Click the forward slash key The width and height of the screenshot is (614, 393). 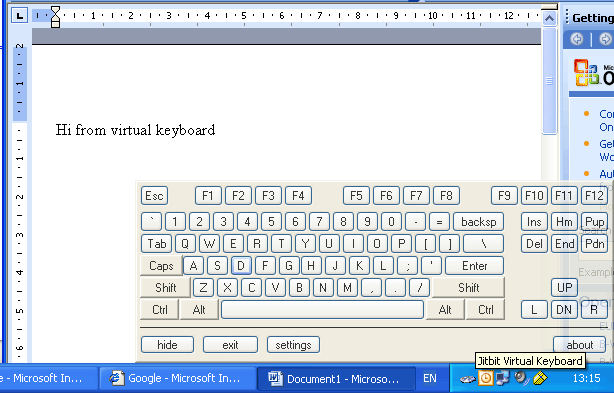[419, 288]
